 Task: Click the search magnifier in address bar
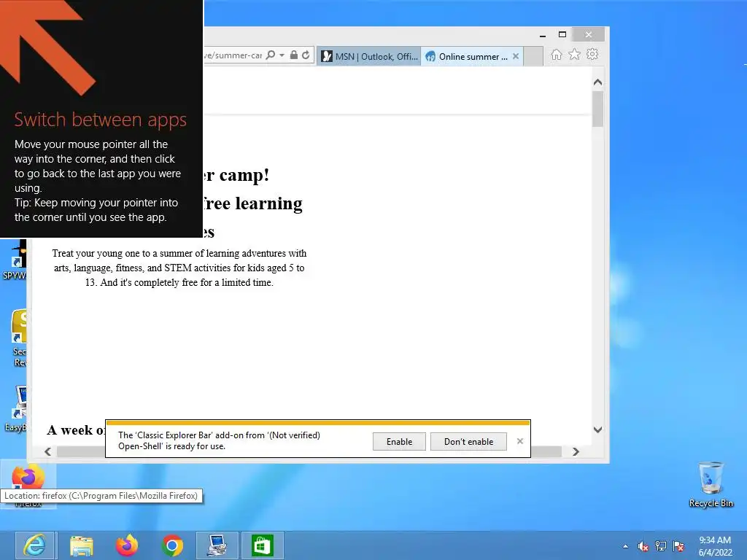270,55
